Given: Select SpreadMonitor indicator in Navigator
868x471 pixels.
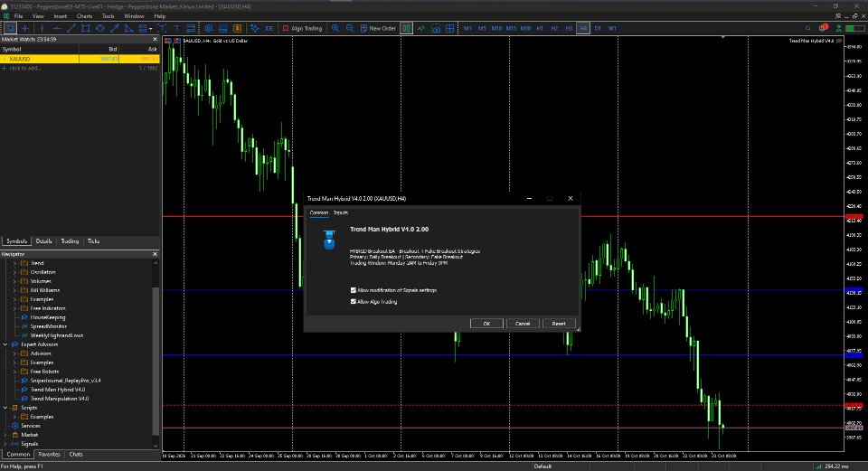Looking at the screenshot, I should [48, 326].
